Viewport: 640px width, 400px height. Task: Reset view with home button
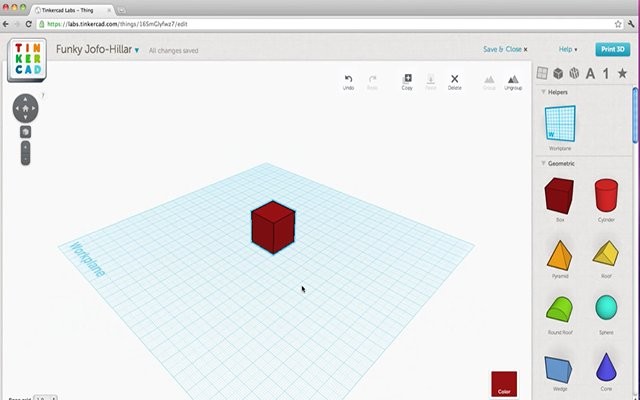point(25,109)
